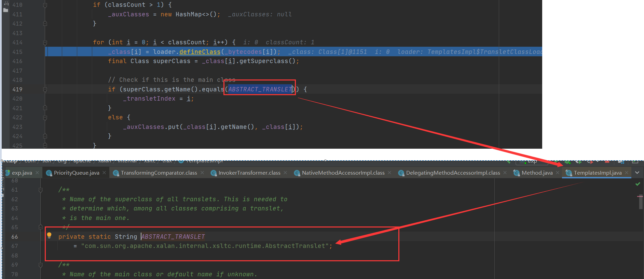Collapse the else block at line 422

(x=45, y=118)
